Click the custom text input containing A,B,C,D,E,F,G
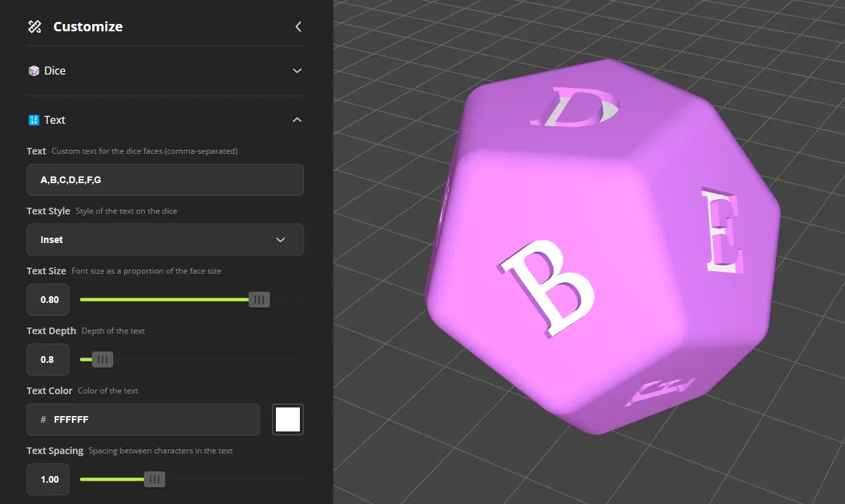This screenshot has width=845, height=504. point(165,180)
